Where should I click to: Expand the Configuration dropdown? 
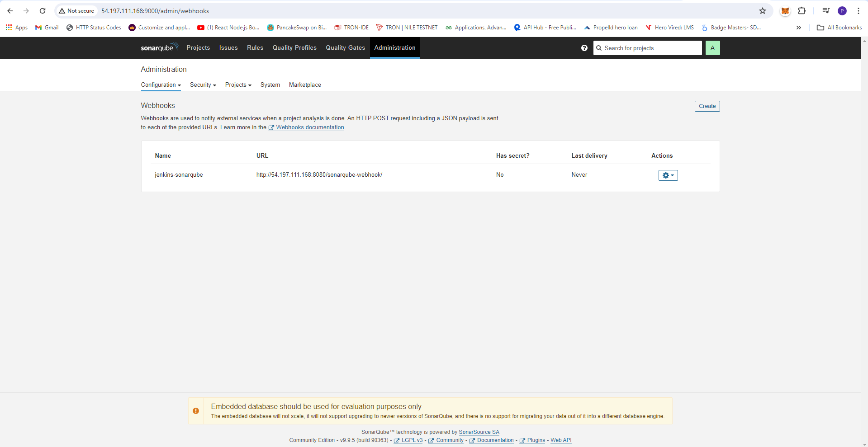click(161, 85)
